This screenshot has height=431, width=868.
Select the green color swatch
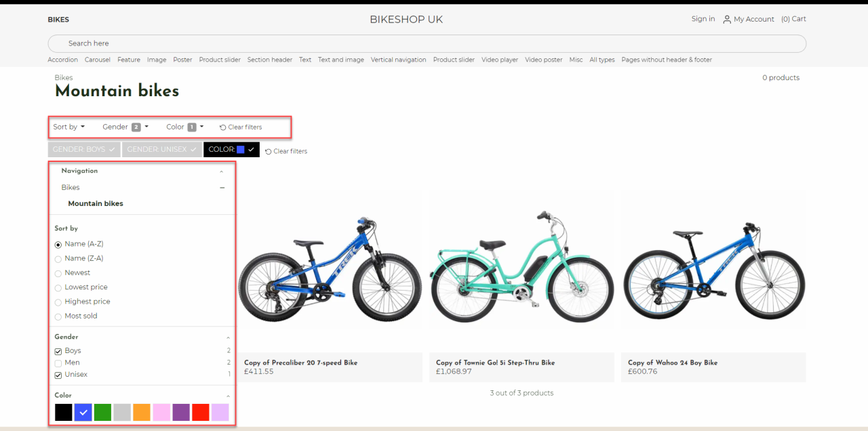point(102,412)
